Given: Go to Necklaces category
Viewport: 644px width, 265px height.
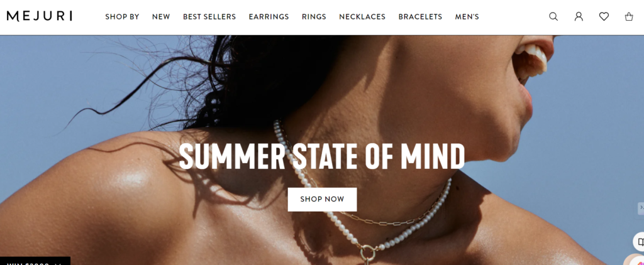Looking at the screenshot, I should pyautogui.click(x=362, y=17).
